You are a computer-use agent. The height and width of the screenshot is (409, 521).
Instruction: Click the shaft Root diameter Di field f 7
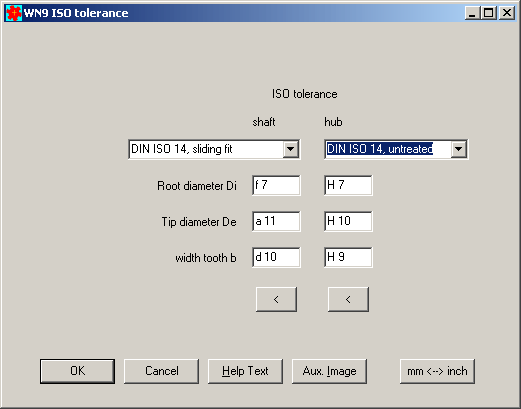point(276,185)
